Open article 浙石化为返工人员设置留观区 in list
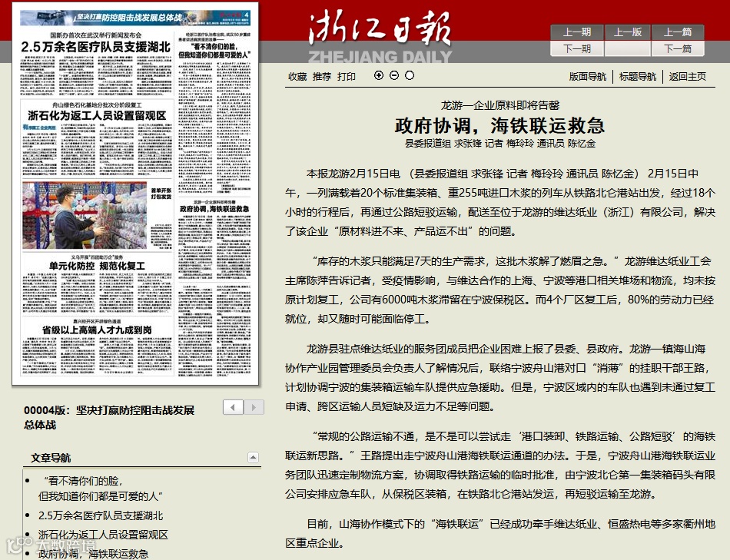730x560 pixels. point(103,535)
